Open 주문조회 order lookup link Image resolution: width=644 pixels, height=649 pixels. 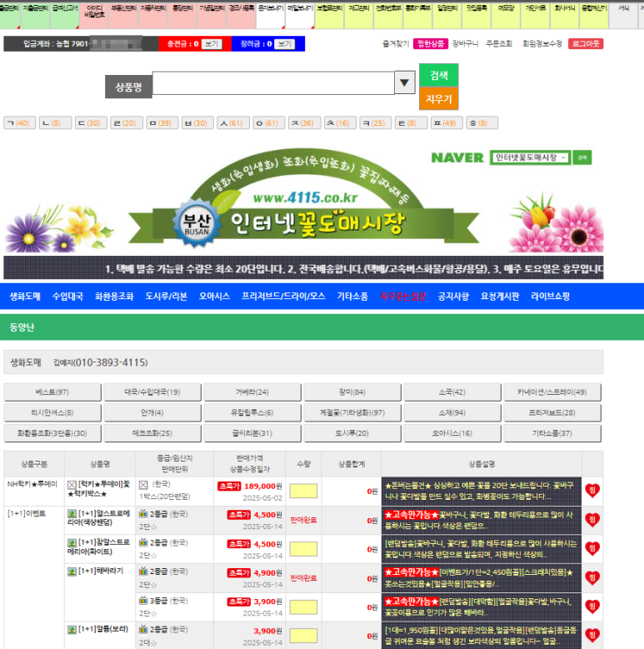coord(499,43)
